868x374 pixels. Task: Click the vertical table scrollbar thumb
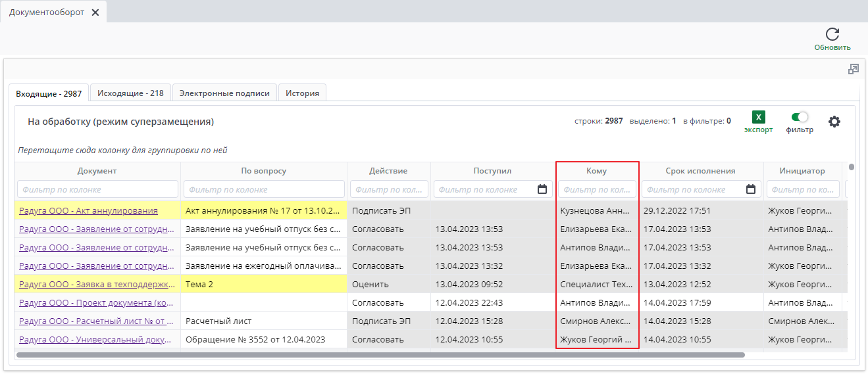(852, 167)
